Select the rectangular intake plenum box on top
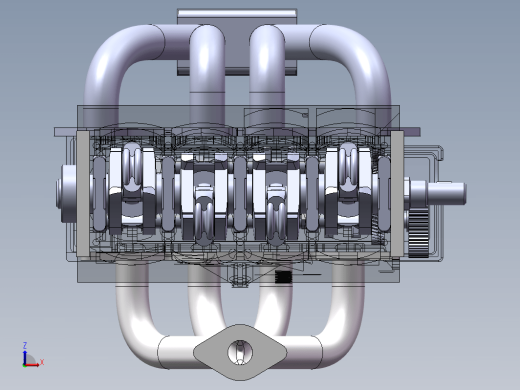The height and width of the screenshot is (390, 520). pos(237,42)
